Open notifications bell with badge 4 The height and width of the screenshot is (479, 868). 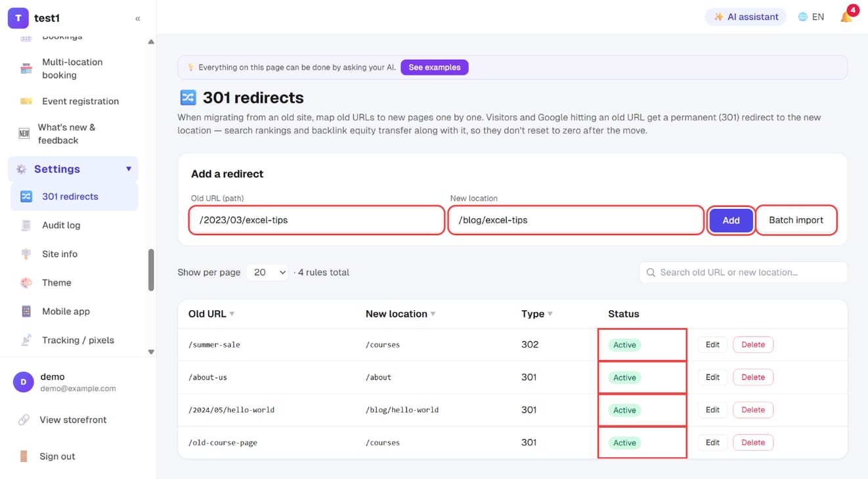tap(847, 16)
